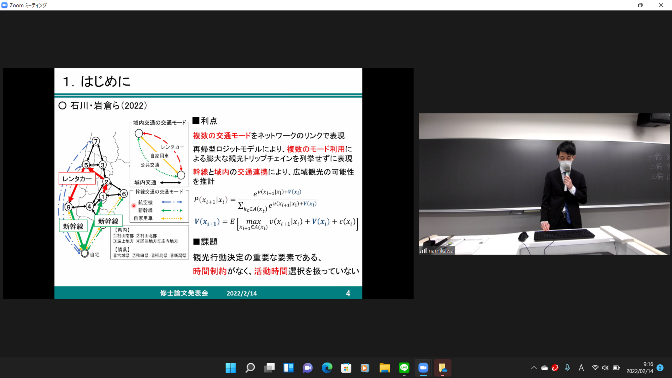Expand hidden system tray icons chevron
This screenshot has width=672, height=378.
[x=534, y=368]
